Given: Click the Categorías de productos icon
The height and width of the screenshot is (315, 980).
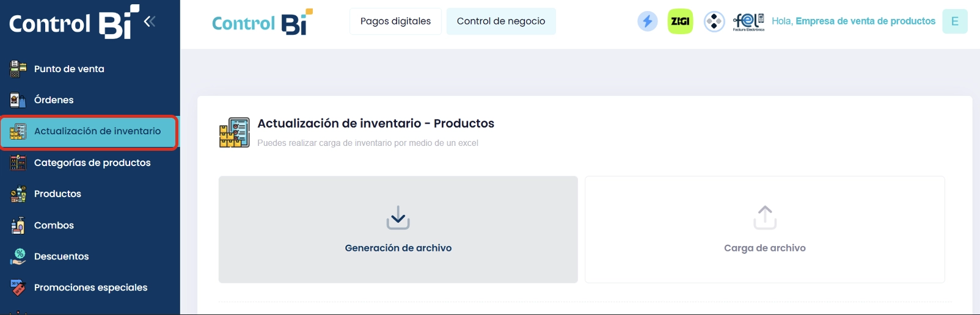Looking at the screenshot, I should (18, 162).
